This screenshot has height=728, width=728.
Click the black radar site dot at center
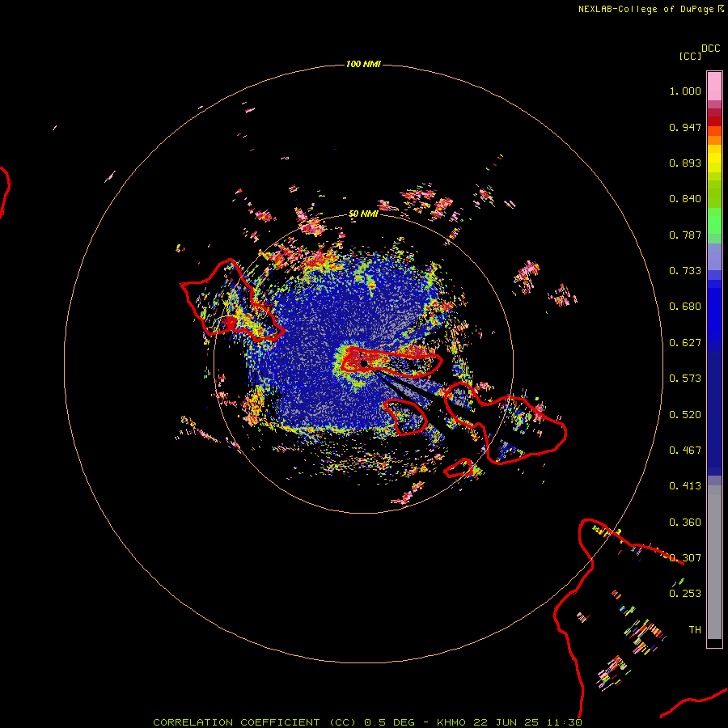coord(363,363)
